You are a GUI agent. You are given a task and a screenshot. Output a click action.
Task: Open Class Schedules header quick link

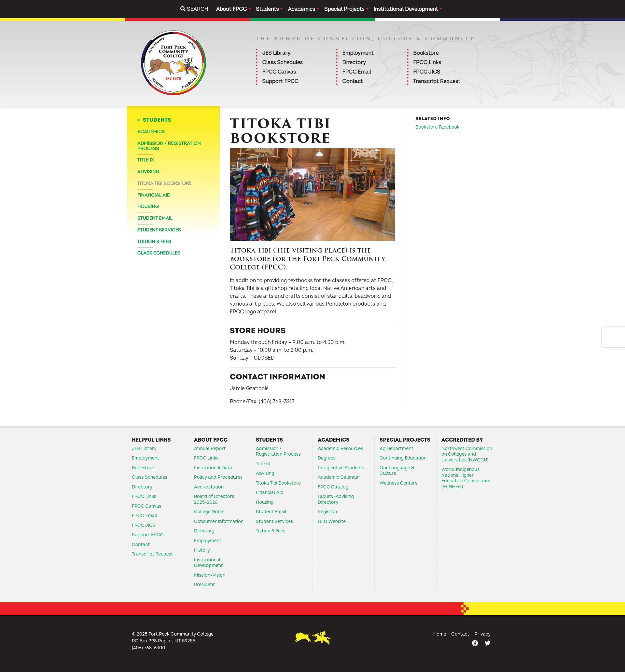(282, 62)
